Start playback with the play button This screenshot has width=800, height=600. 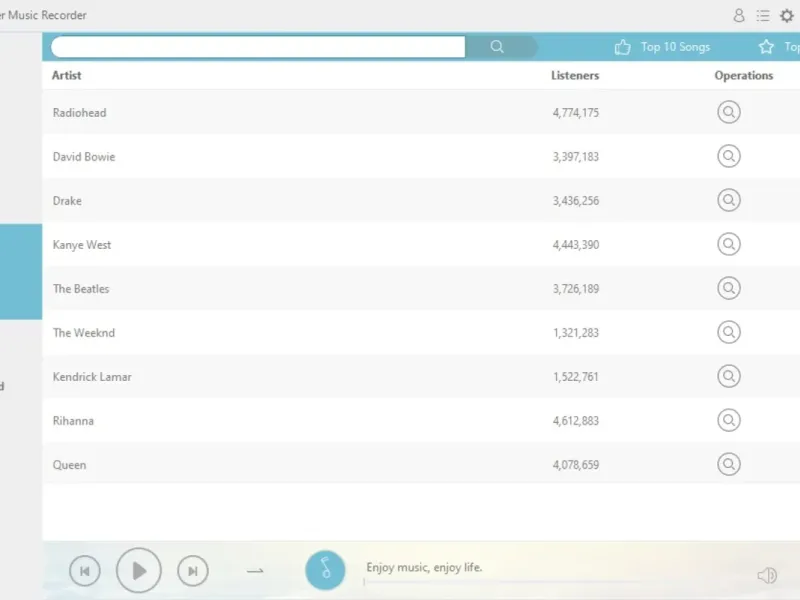139,570
